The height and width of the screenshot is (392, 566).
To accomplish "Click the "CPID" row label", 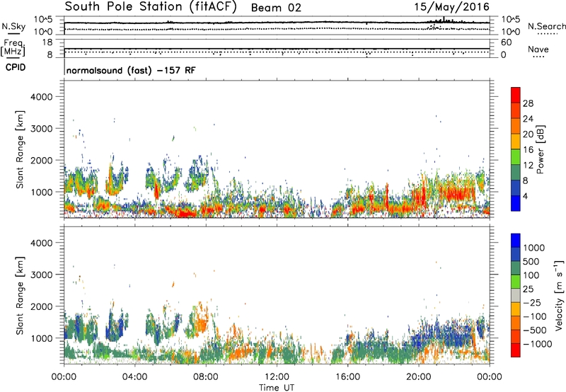I will 16,67.
